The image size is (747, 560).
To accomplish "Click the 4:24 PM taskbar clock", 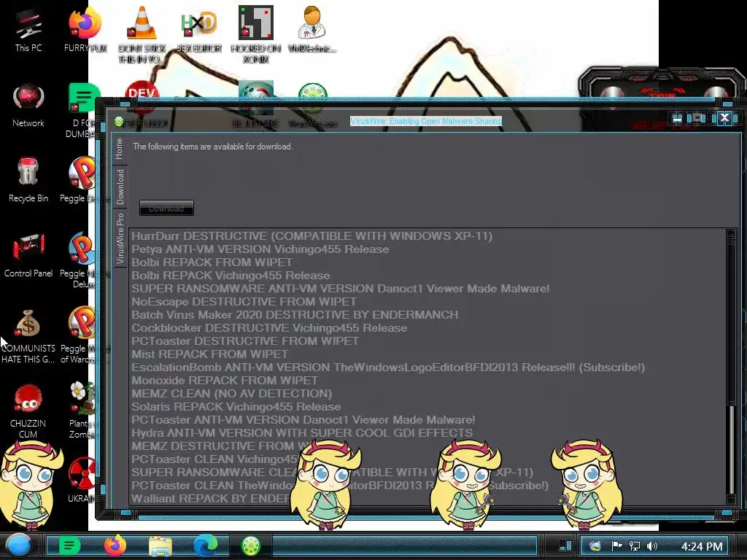I will (702, 546).
